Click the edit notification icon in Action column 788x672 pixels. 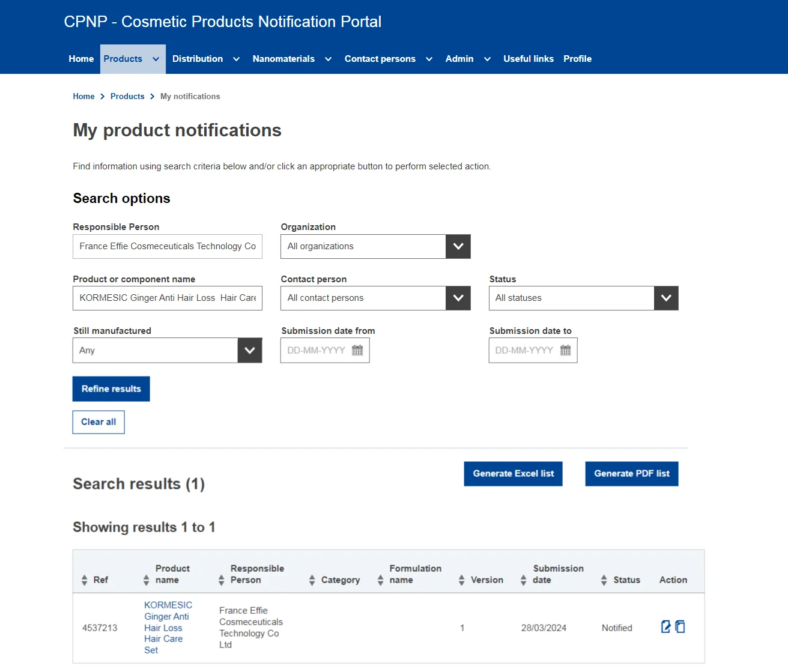[x=665, y=627]
